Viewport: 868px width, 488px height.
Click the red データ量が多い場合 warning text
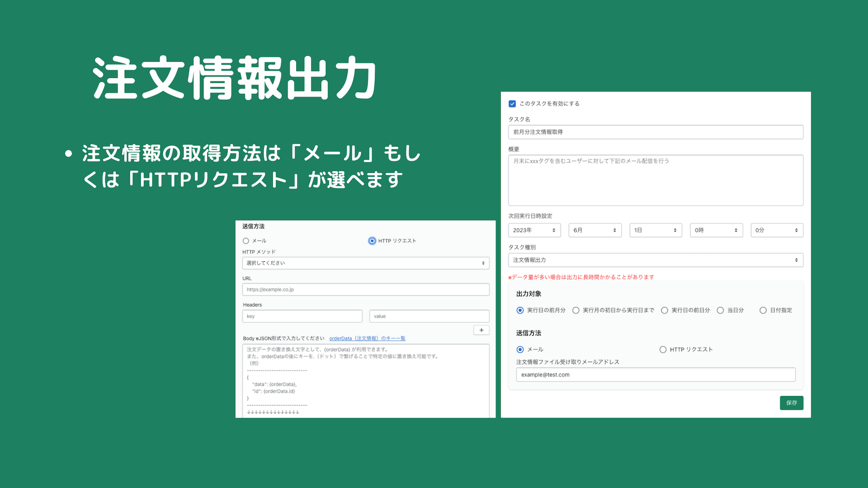pyautogui.click(x=581, y=277)
